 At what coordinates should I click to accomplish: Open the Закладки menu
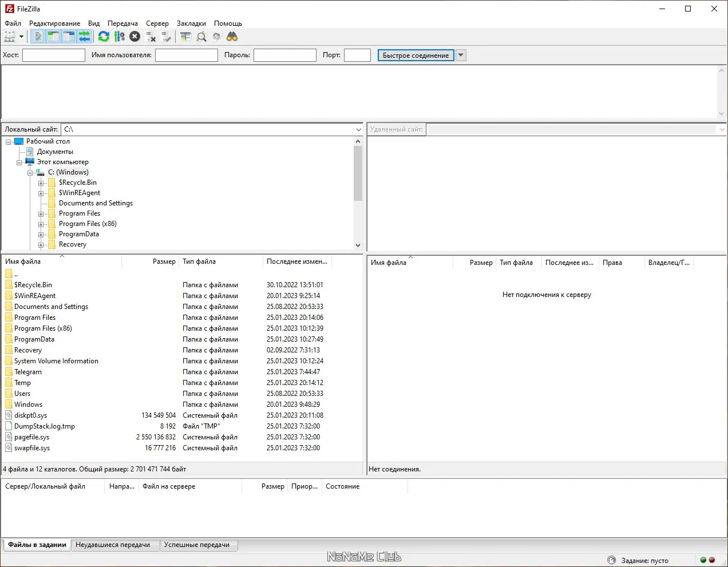point(191,23)
